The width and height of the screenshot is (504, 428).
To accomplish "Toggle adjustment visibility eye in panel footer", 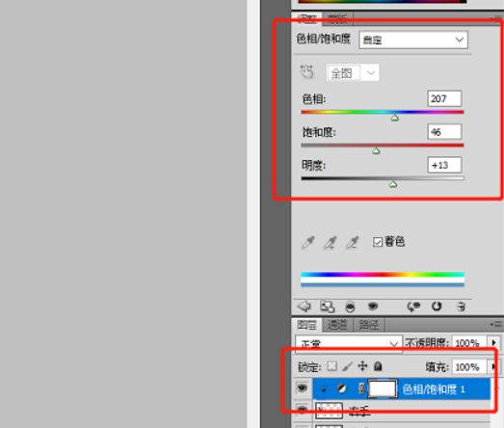I will coord(373,307).
